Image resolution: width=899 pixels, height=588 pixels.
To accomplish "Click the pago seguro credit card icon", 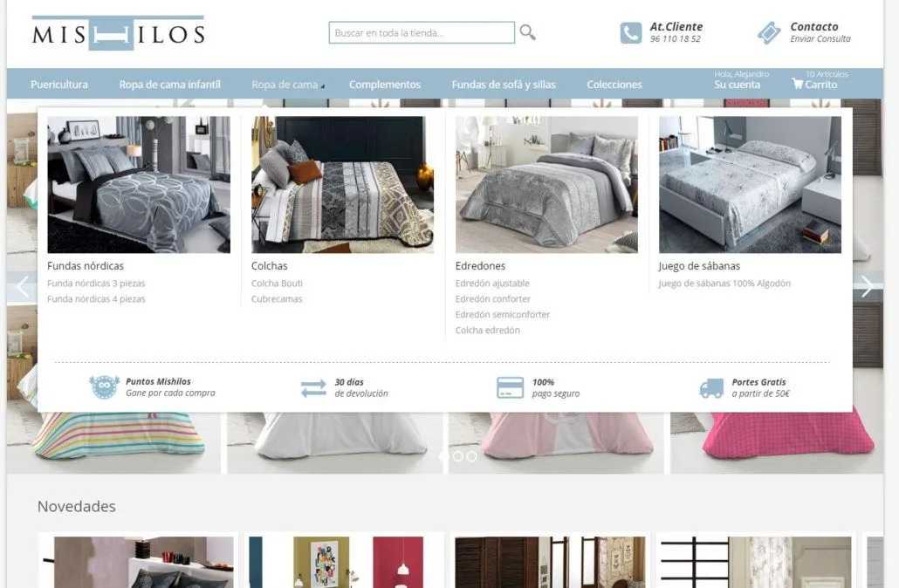I will tap(510, 388).
